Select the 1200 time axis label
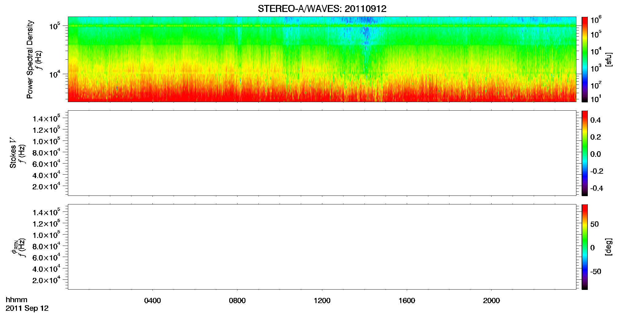 [x=322, y=301]
